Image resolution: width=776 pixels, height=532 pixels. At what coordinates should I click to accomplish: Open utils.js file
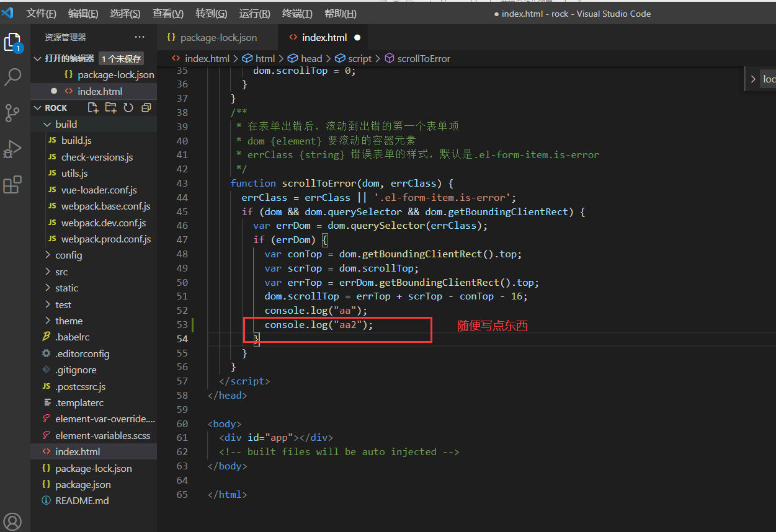74,173
